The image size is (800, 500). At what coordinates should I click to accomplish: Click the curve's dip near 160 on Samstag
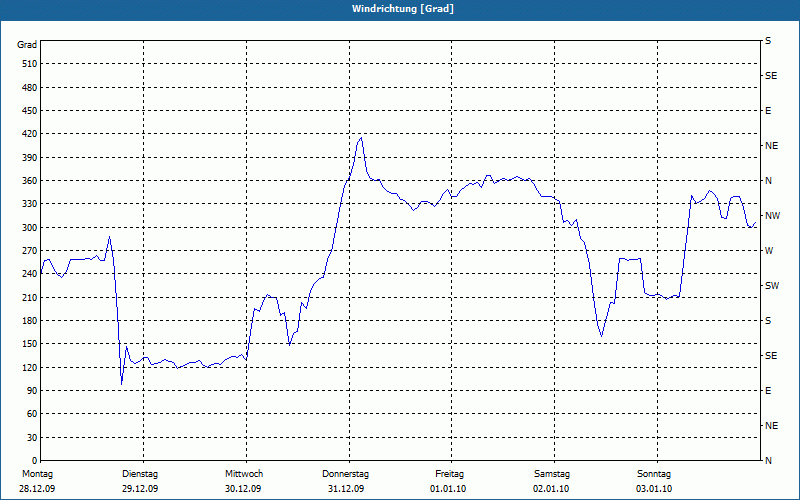tap(602, 336)
